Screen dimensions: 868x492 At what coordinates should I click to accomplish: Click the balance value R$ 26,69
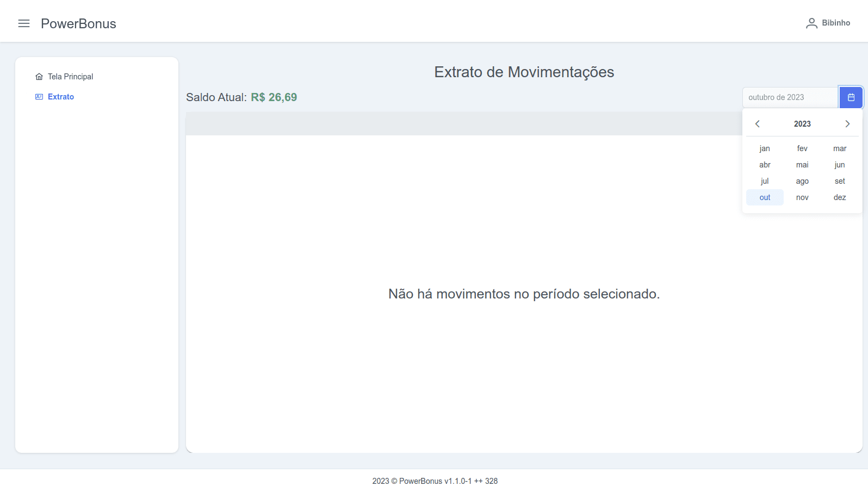[274, 97]
